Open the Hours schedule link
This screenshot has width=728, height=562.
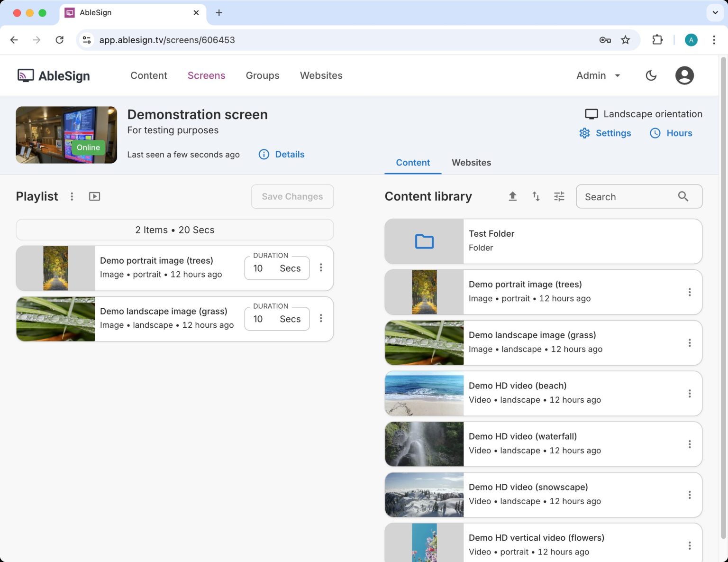671,133
